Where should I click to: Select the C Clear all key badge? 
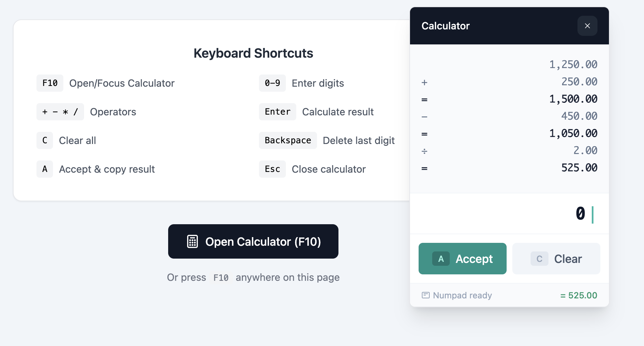click(x=44, y=140)
